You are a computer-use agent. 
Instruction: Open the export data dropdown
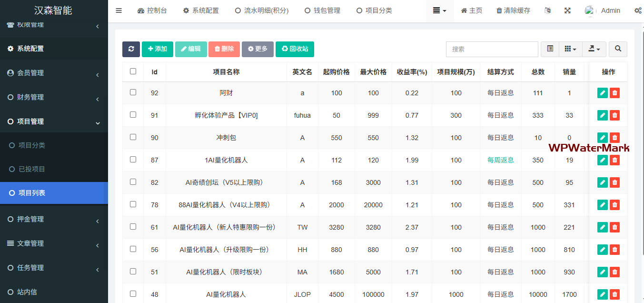[594, 49]
